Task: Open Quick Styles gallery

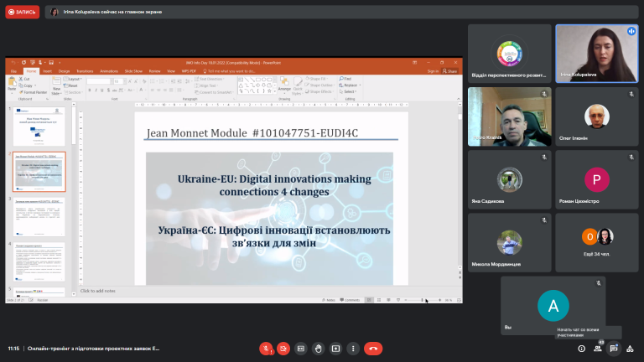Action: click(x=298, y=85)
